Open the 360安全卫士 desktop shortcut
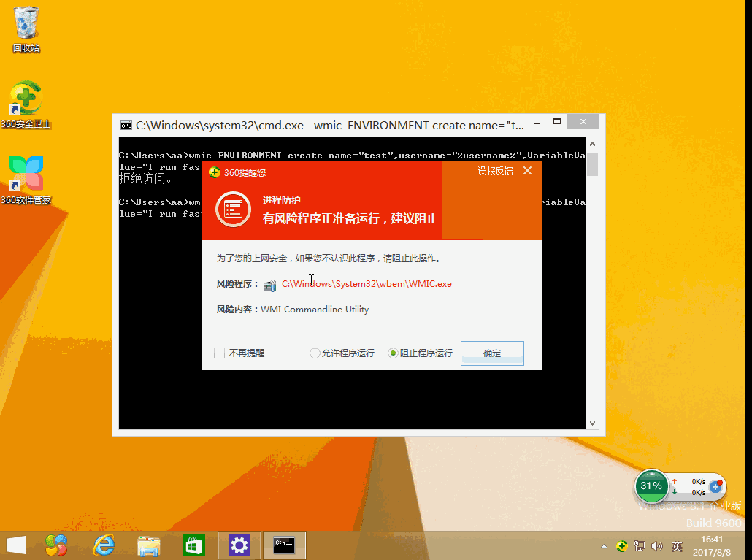752x560 pixels. coord(26,104)
